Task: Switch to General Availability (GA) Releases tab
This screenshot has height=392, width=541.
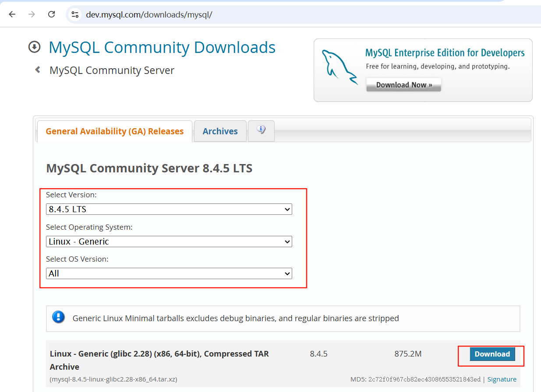Action: (114, 131)
